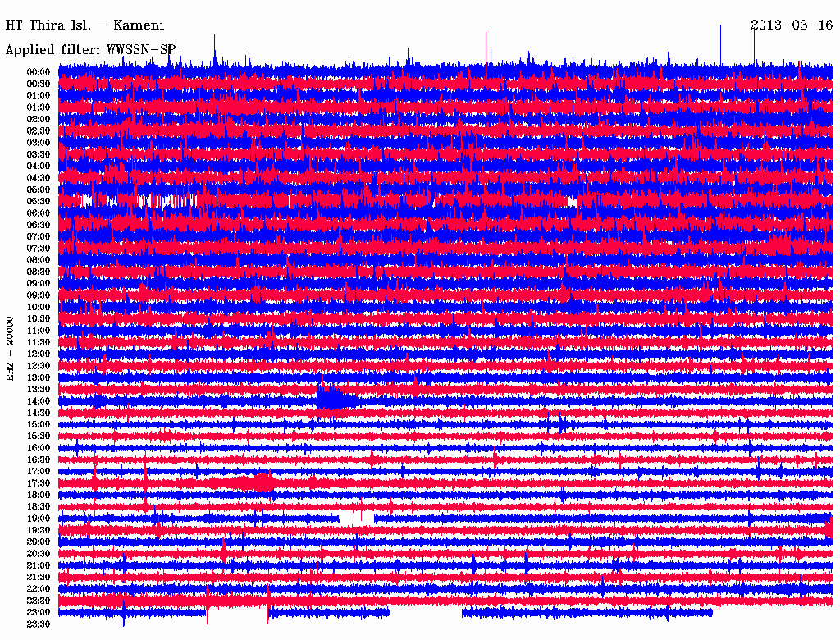The width and height of the screenshot is (840, 640).
Task: Click the 00:30 time label
Action: (x=39, y=84)
